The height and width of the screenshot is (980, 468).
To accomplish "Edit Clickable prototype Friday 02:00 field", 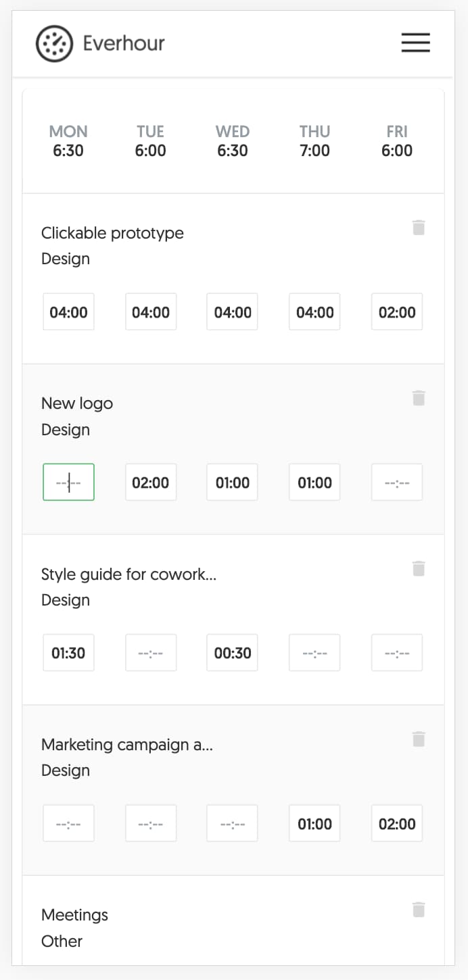I will click(397, 312).
